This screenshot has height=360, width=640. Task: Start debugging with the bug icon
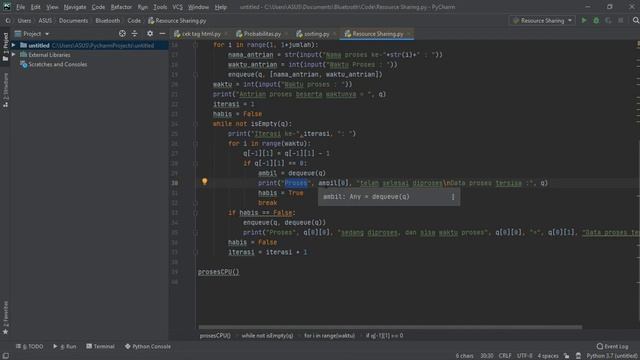pos(596,20)
